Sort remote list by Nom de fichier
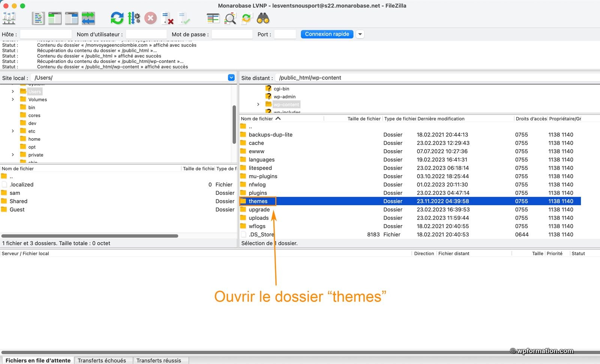600x364 pixels. point(282,119)
